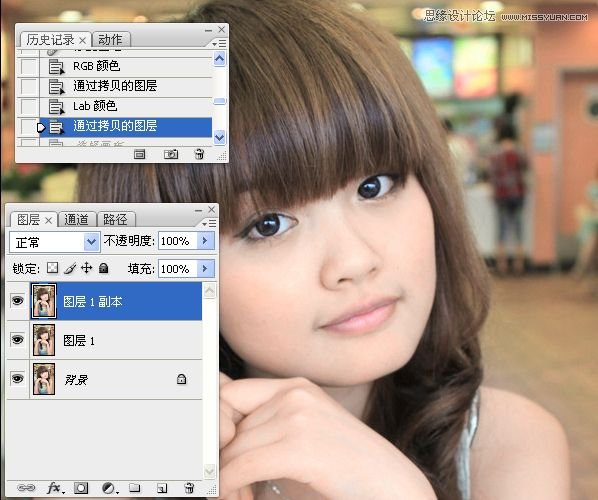This screenshot has height=500, width=598.
Task: Select 图层 1 layer thumbnail
Action: 44,340
